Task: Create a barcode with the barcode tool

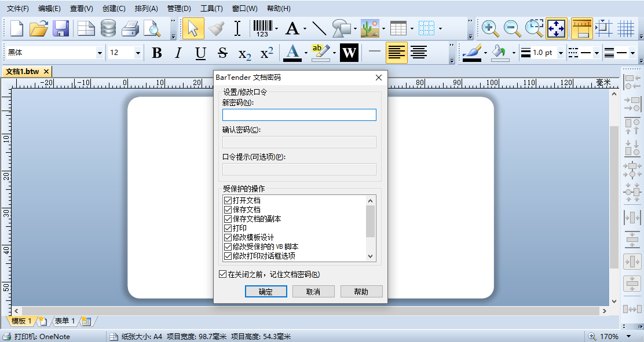Action: [262, 29]
